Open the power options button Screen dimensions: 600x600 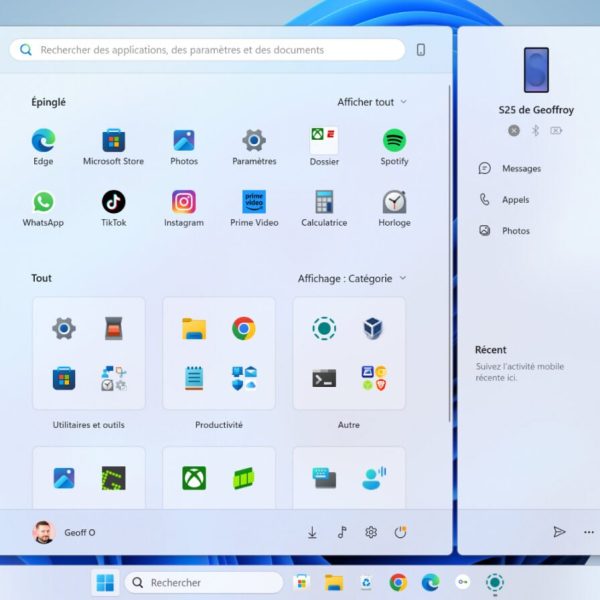(x=400, y=532)
